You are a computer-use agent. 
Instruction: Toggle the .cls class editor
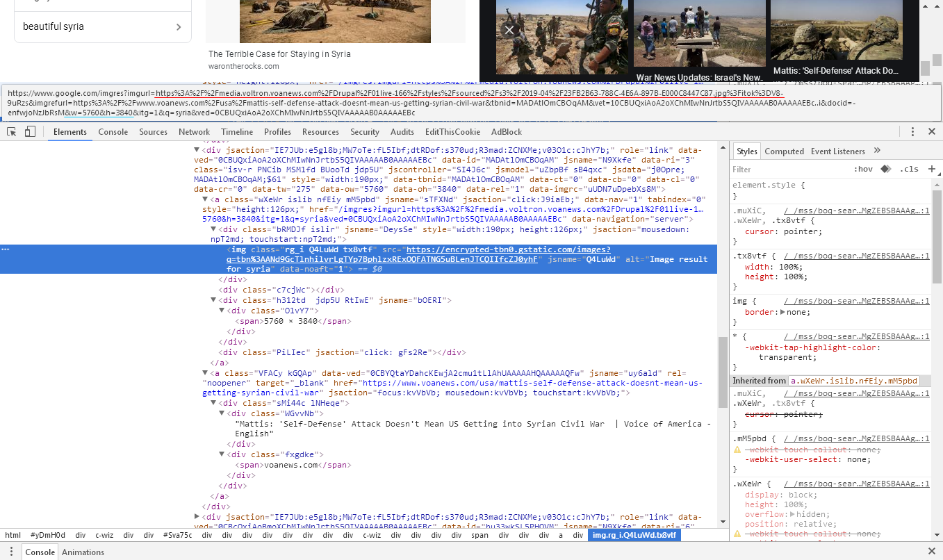(909, 169)
